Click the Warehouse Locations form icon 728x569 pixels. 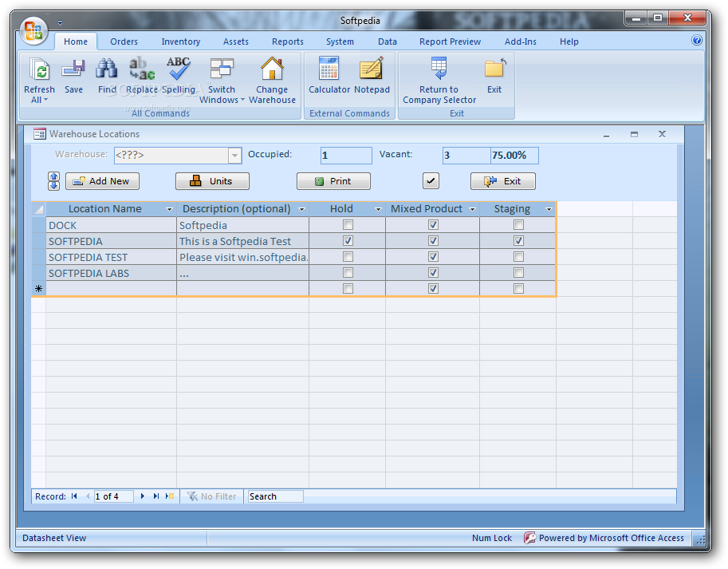(39, 134)
